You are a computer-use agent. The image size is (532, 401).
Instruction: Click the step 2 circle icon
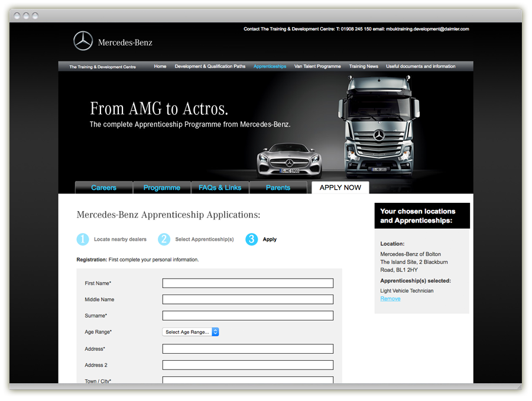coord(164,240)
